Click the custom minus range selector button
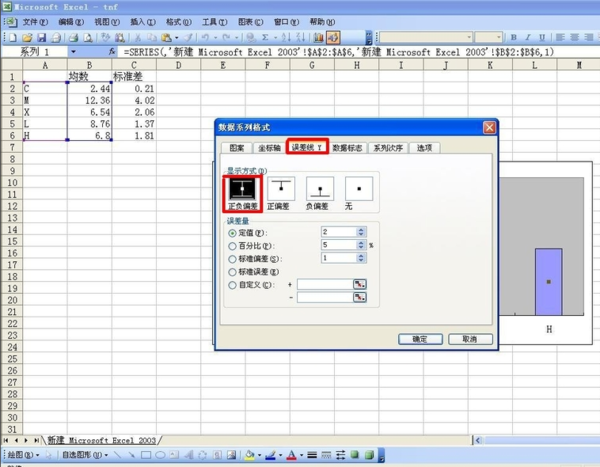The width and height of the screenshot is (600, 467). pos(359,297)
